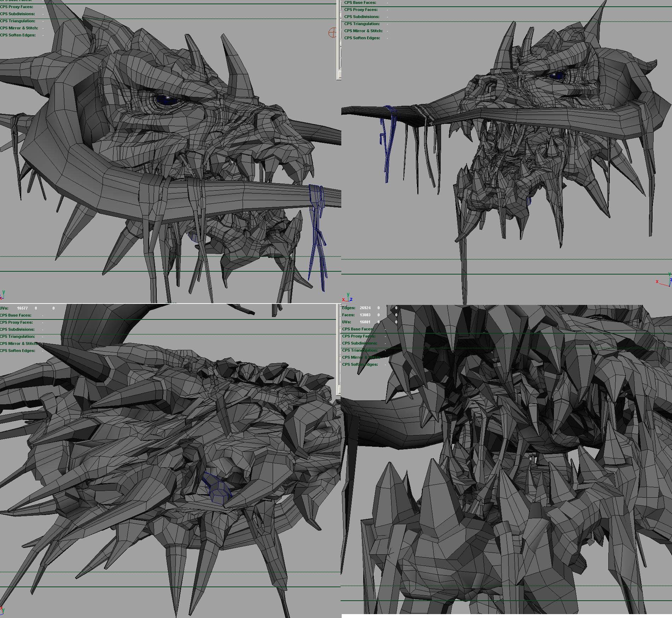The image size is (672, 618).
Task: Click the red crosshair marker in top-left viewport
Action: pos(332,33)
